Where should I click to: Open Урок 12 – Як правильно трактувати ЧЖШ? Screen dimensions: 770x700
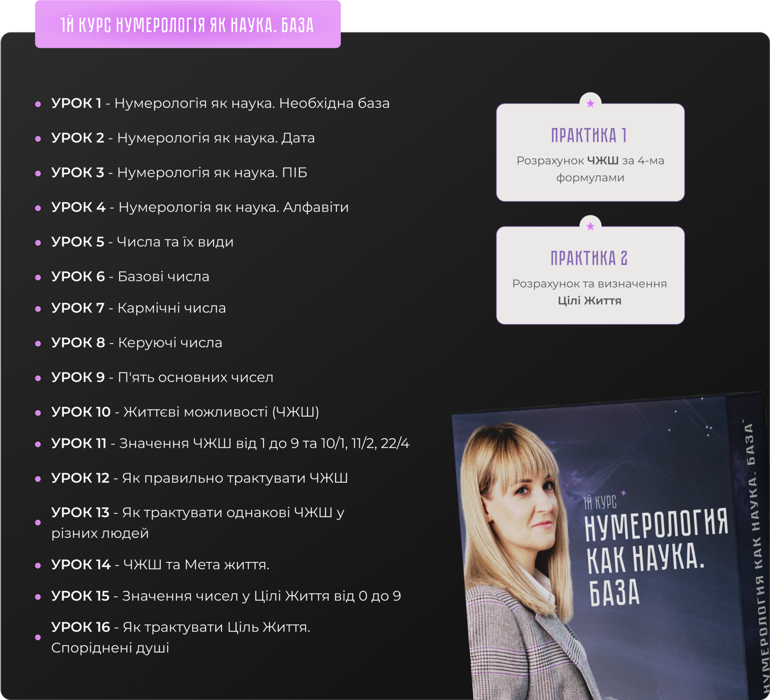click(199, 478)
